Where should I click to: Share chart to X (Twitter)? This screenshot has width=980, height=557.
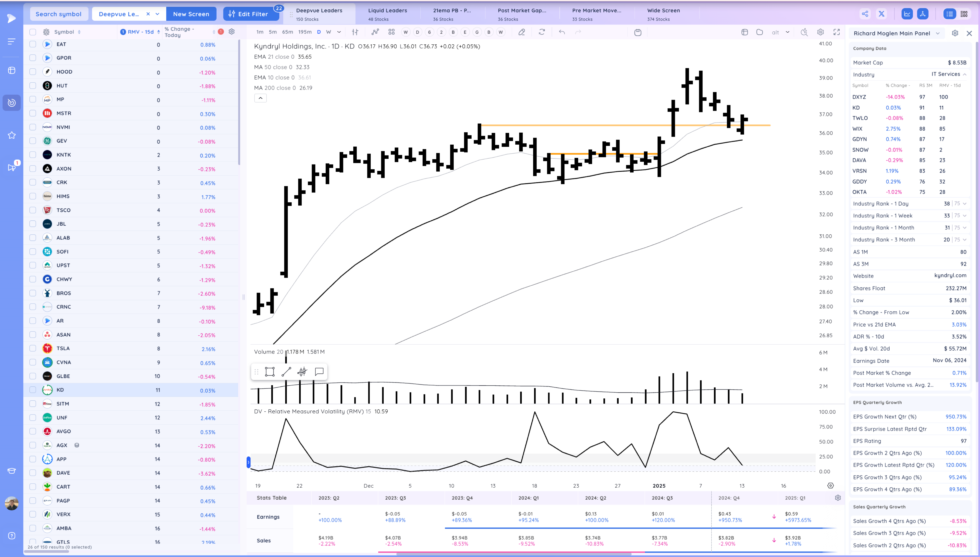[x=882, y=14]
